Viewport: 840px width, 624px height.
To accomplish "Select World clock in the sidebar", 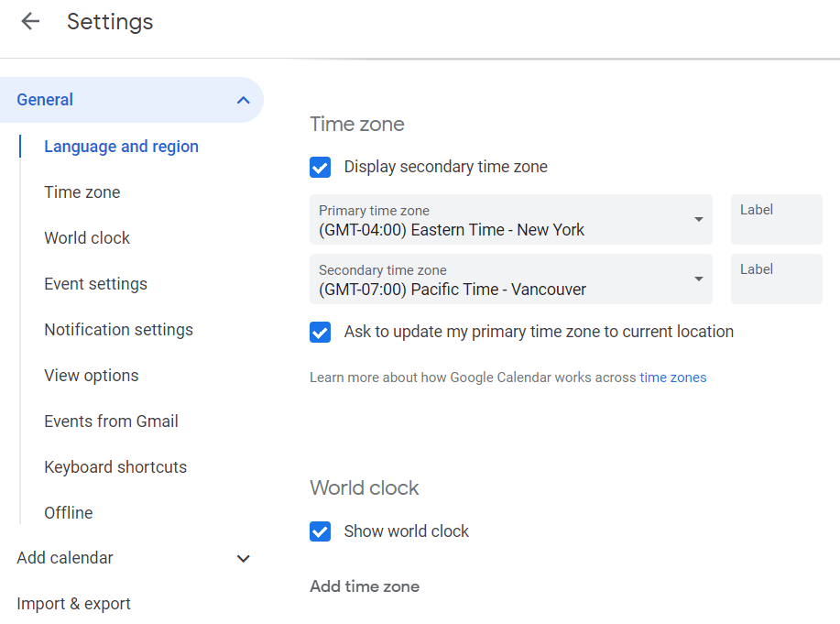I will (87, 238).
